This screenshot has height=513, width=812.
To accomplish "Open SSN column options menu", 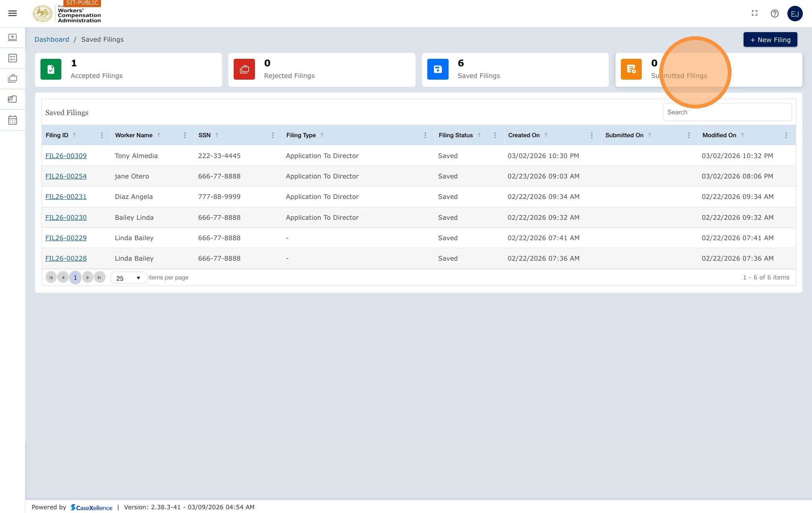I will 273,135.
